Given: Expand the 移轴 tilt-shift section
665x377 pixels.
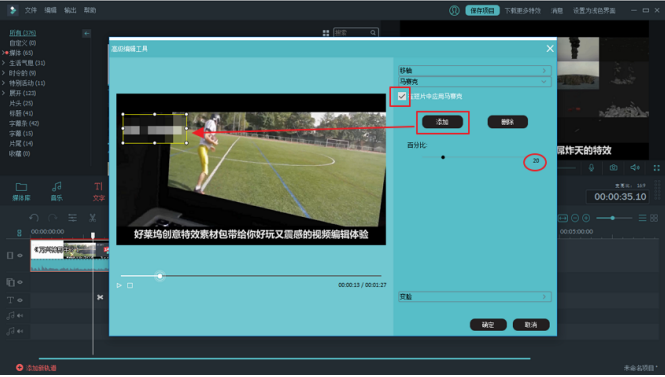Looking at the screenshot, I should [x=475, y=70].
